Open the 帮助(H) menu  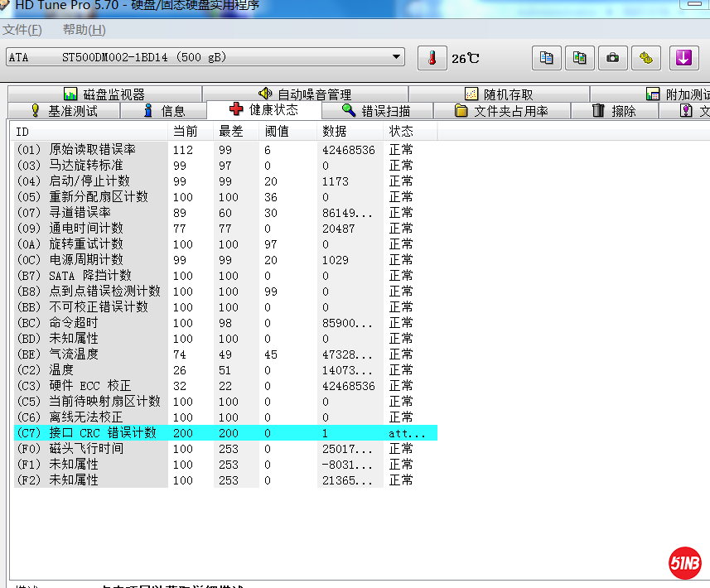[x=85, y=30]
